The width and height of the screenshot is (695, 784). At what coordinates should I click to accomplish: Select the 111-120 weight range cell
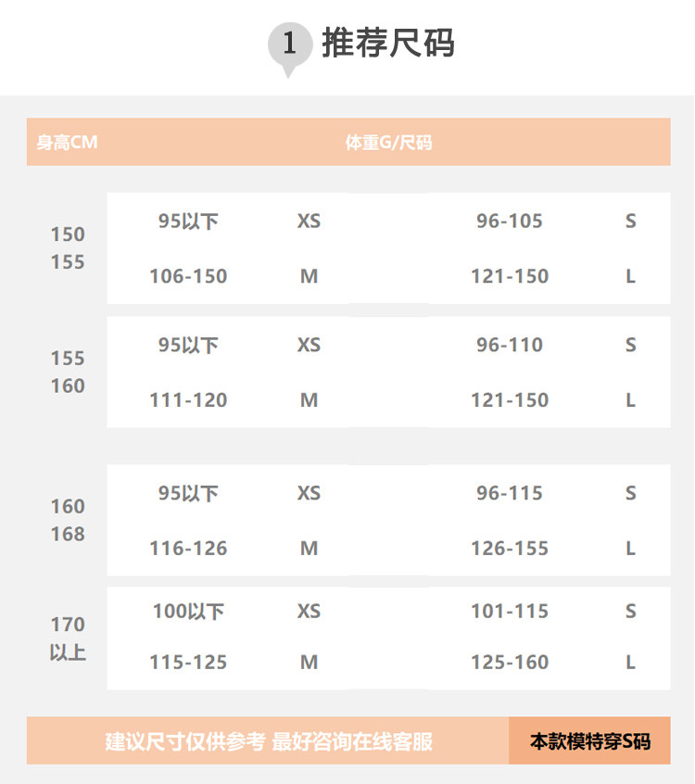click(x=188, y=400)
